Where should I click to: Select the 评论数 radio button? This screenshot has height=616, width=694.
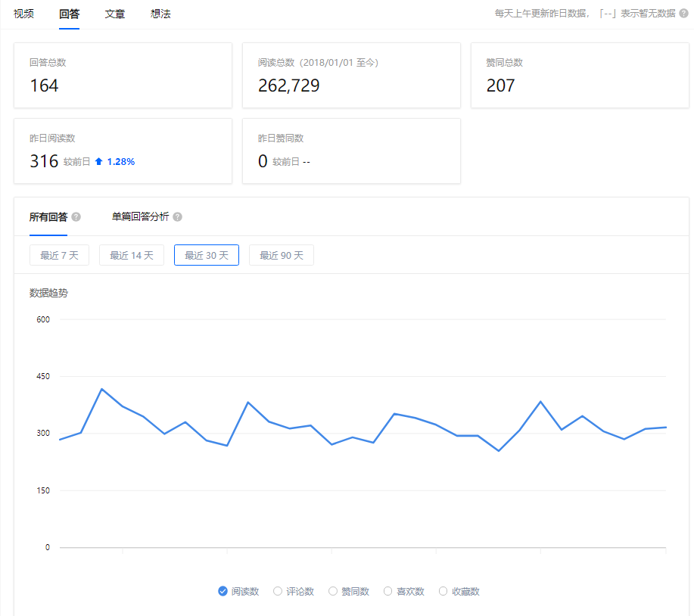(277, 591)
